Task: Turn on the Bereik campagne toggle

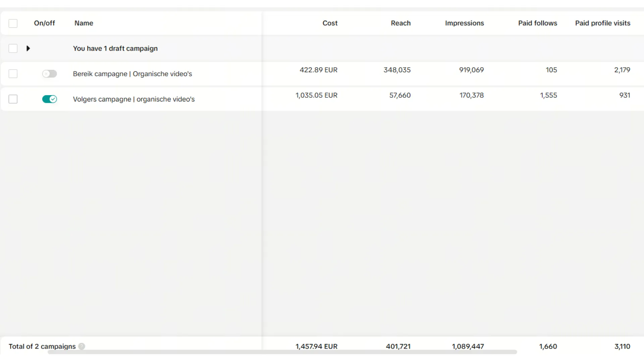Action: [49, 74]
